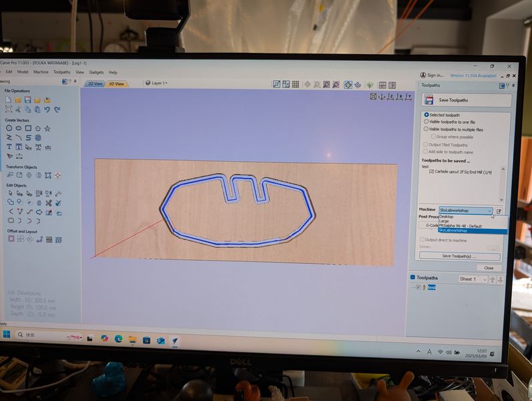Screen dimensions: 532x401
Task: Select the Node Editing arrow tool
Action: 19,193
